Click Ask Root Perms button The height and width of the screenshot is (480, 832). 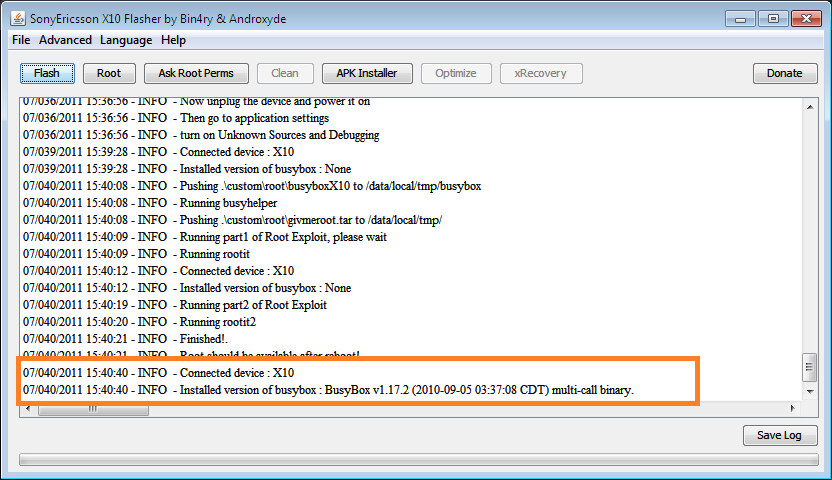[196, 73]
